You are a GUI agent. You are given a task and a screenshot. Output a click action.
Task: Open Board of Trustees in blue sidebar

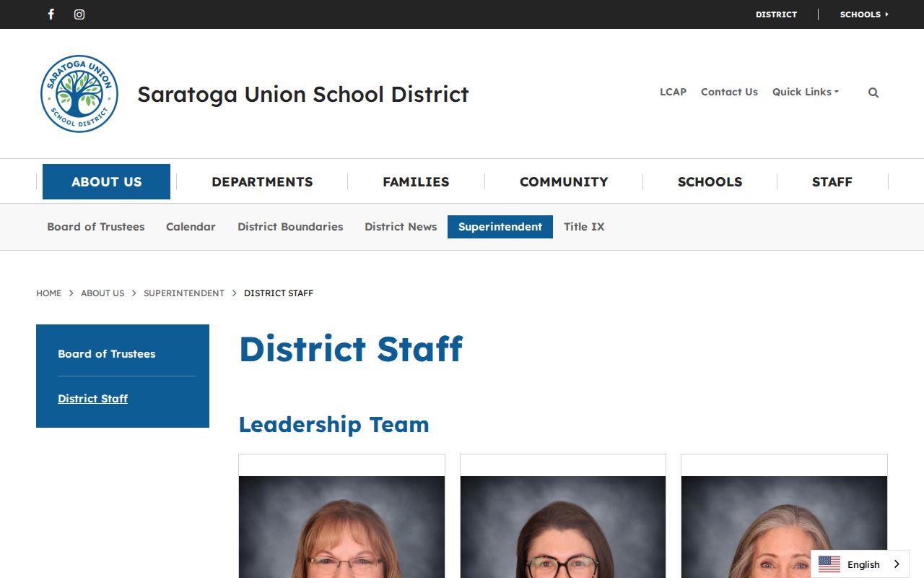tap(107, 354)
